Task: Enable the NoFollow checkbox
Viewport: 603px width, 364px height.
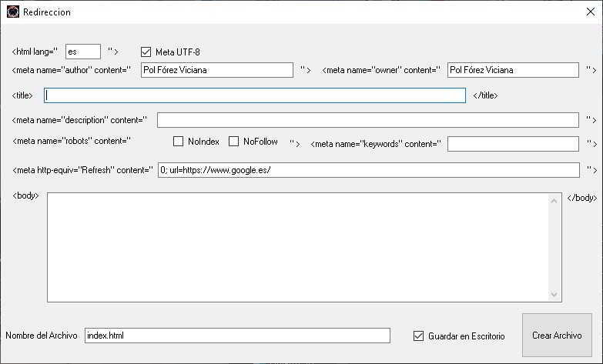Action: 234,142
